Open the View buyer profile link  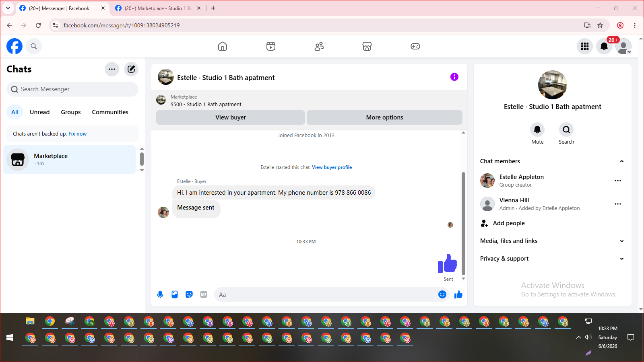332,167
